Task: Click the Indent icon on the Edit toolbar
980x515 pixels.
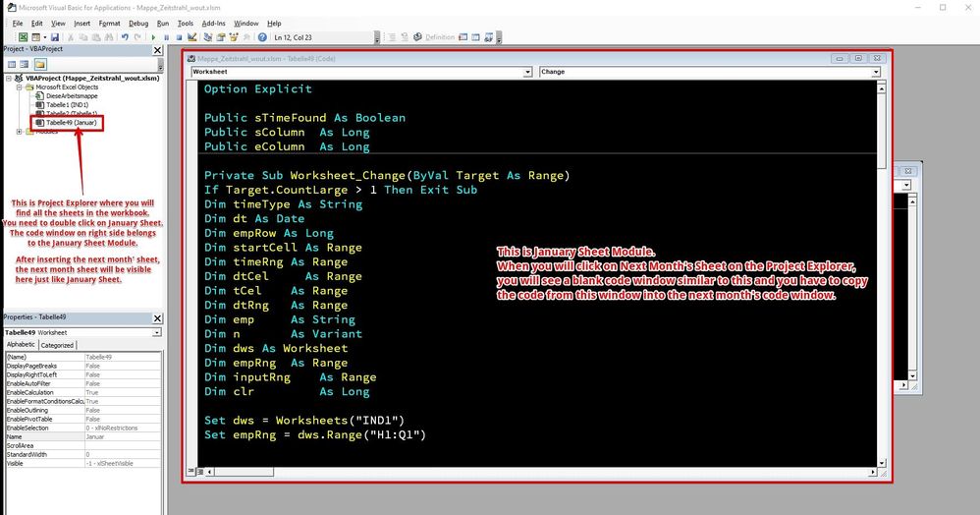Action: click(x=392, y=37)
